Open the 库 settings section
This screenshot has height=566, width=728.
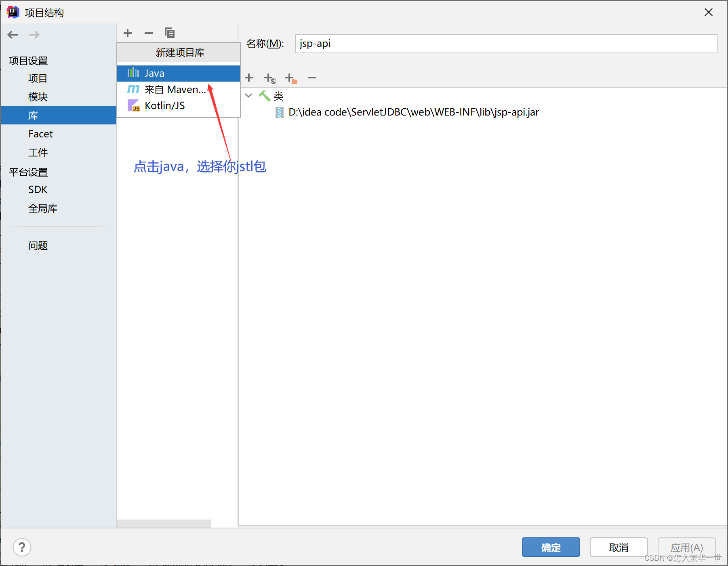click(x=33, y=115)
